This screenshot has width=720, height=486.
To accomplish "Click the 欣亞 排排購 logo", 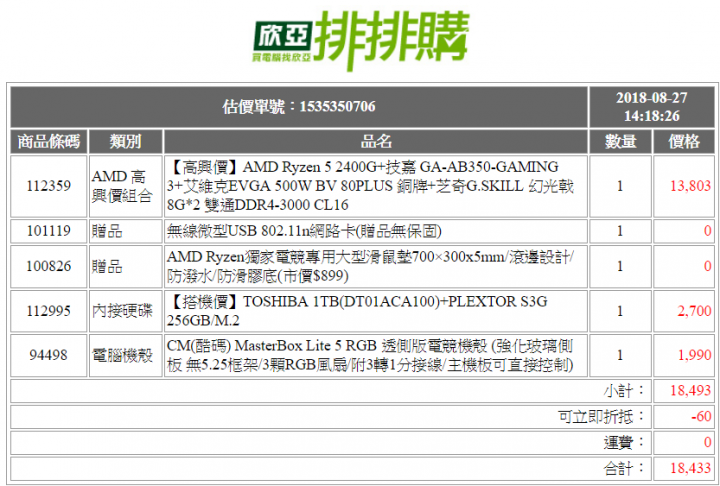I will click(x=361, y=40).
